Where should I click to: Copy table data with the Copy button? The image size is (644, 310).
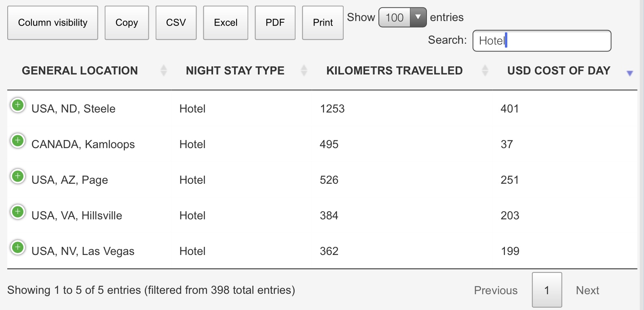pyautogui.click(x=127, y=23)
